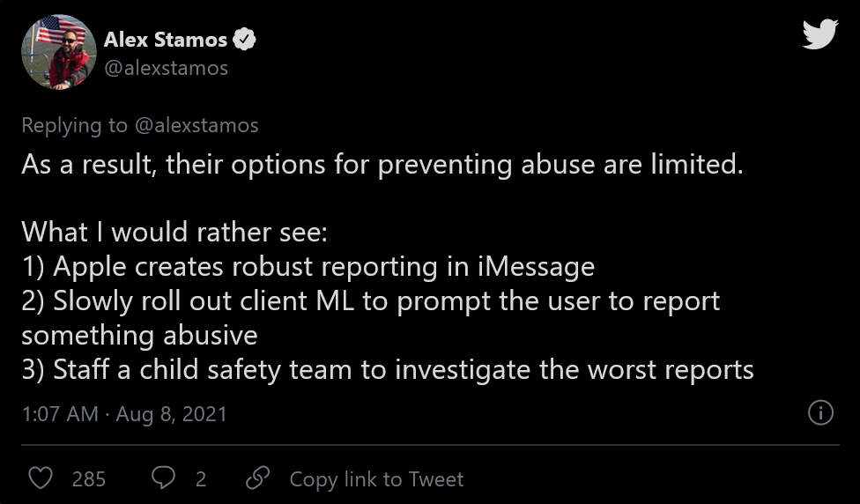
Task: Click the reply count of 2
Action: (x=201, y=478)
